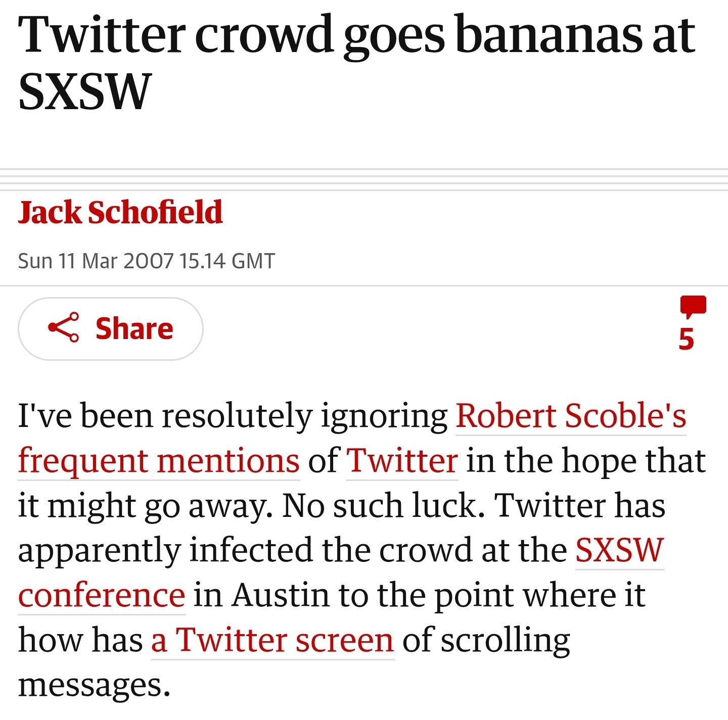728x720 pixels.
Task: Click opening text "I've been resolutely ignoring"
Action: [233, 416]
